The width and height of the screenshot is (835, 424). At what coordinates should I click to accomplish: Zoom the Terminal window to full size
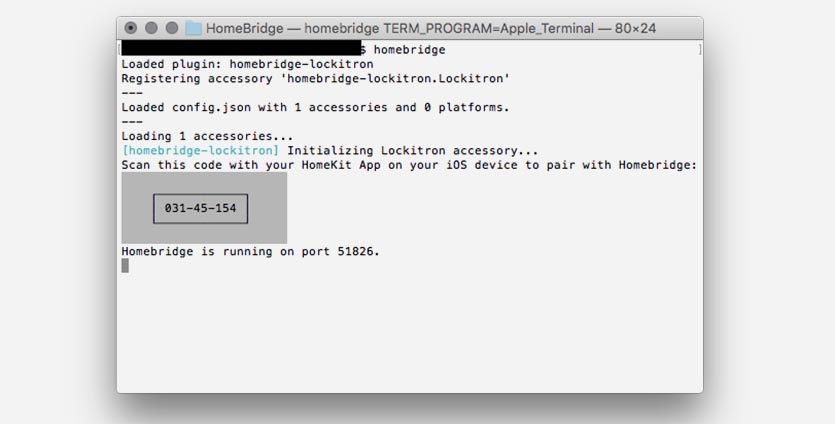(x=171, y=28)
